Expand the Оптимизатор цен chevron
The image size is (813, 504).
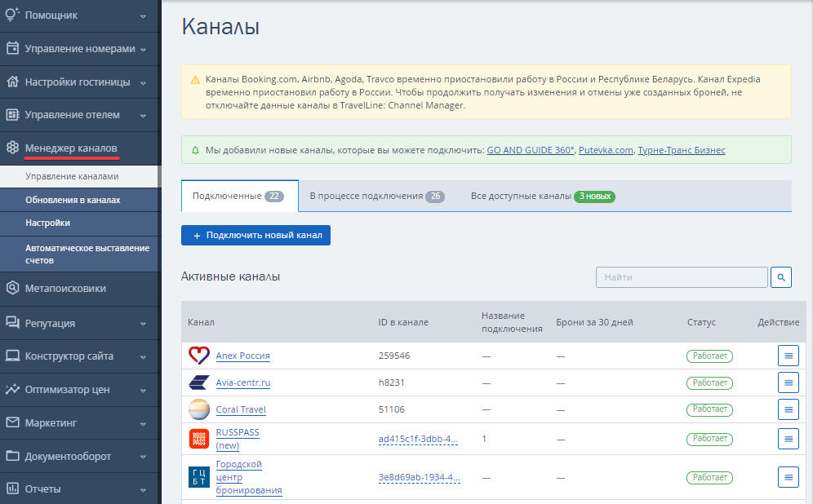(x=143, y=391)
